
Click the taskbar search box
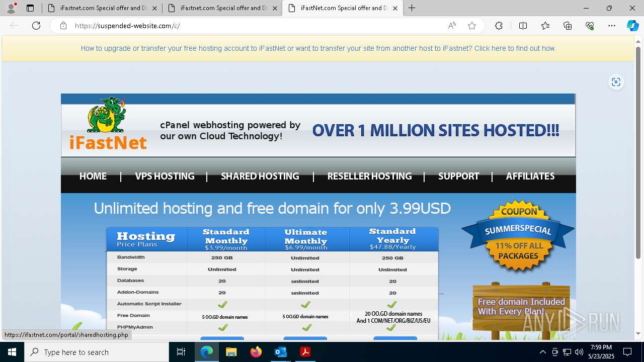coord(97,352)
